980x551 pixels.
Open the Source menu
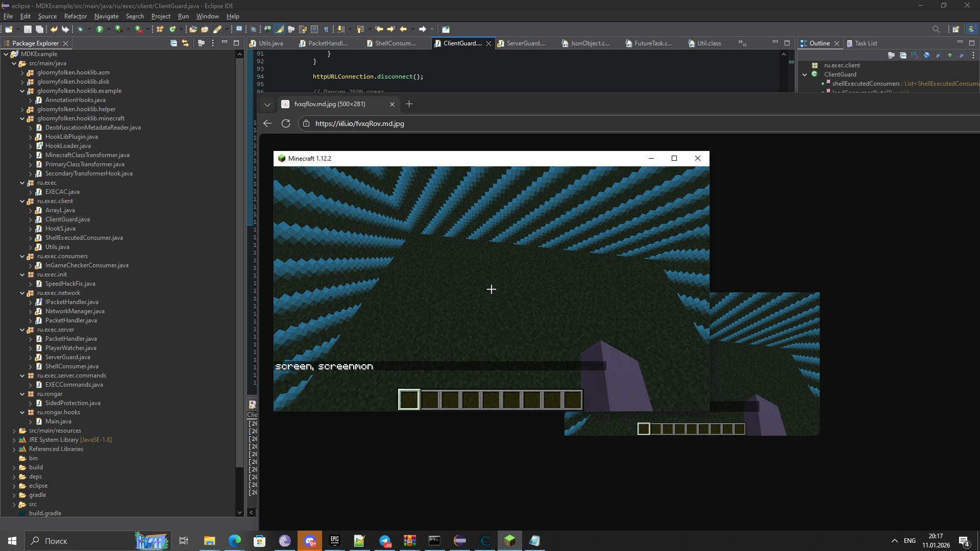click(x=47, y=16)
